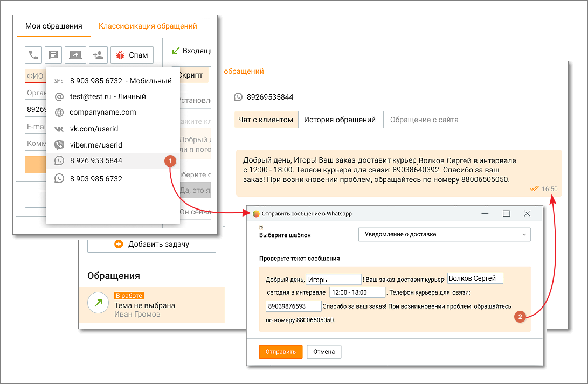The width and height of the screenshot is (588, 384).
Task: Select viber.me/userid contact entry
Action: pos(113,145)
